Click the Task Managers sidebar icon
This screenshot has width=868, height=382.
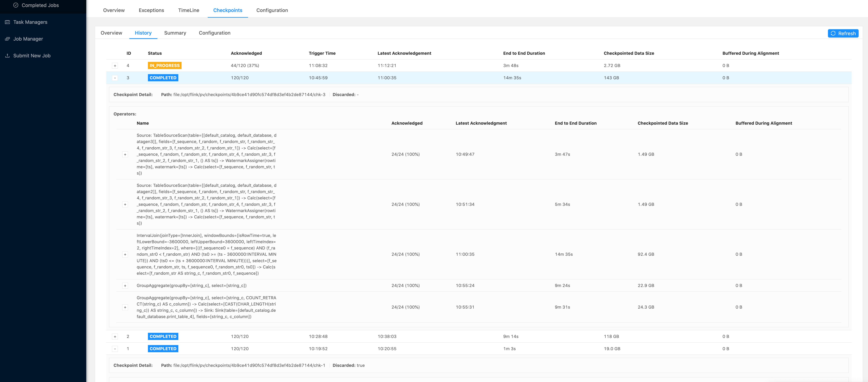[7, 22]
